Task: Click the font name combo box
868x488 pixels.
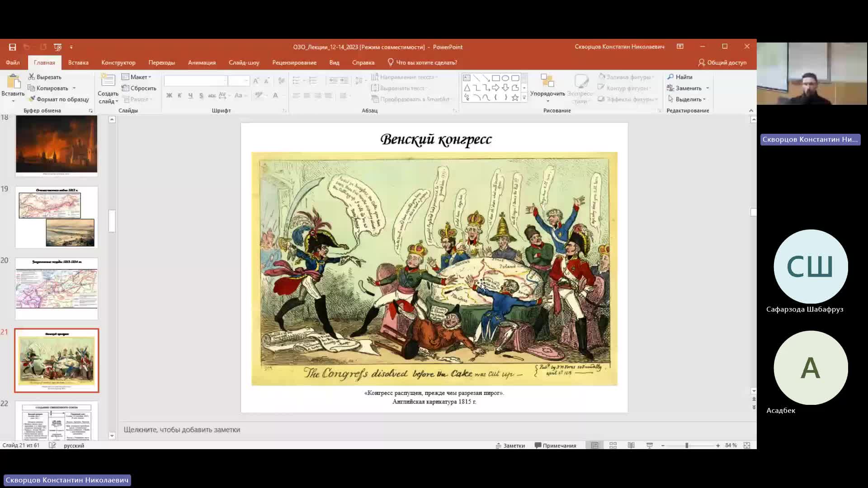Action: [x=195, y=81]
